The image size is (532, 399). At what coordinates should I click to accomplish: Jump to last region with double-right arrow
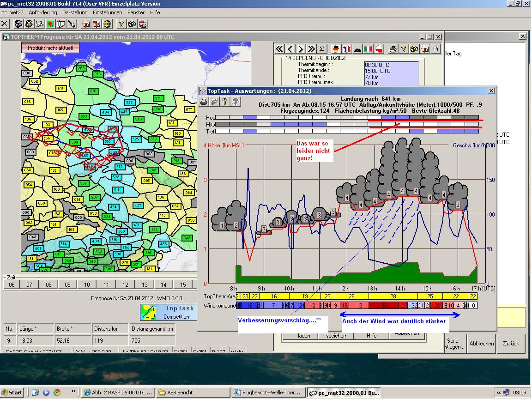coord(311,48)
